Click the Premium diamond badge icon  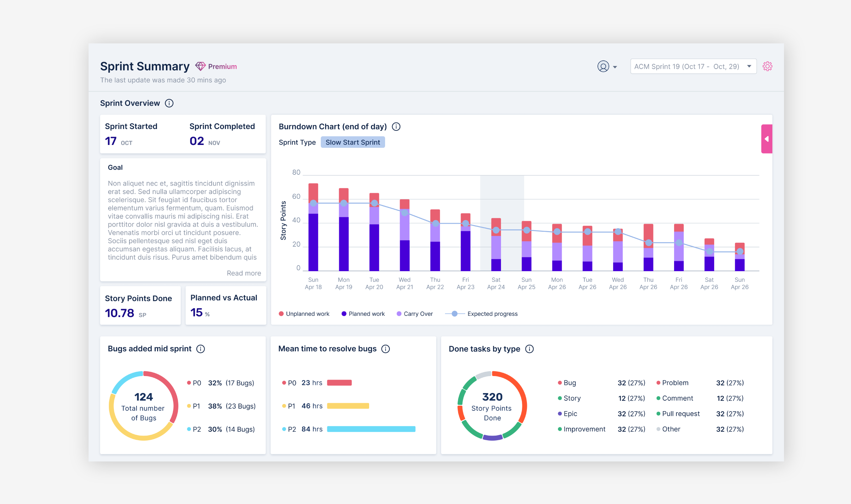coord(200,66)
